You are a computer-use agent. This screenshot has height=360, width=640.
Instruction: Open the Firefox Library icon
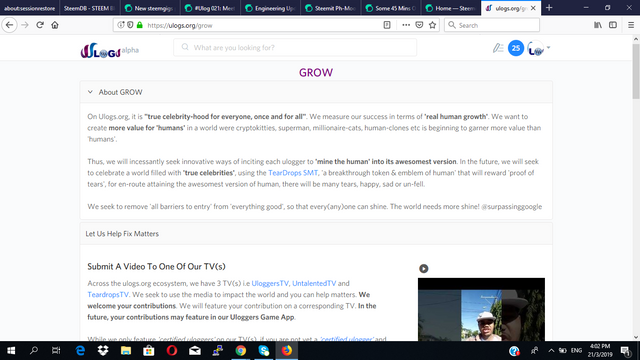(x=598, y=25)
